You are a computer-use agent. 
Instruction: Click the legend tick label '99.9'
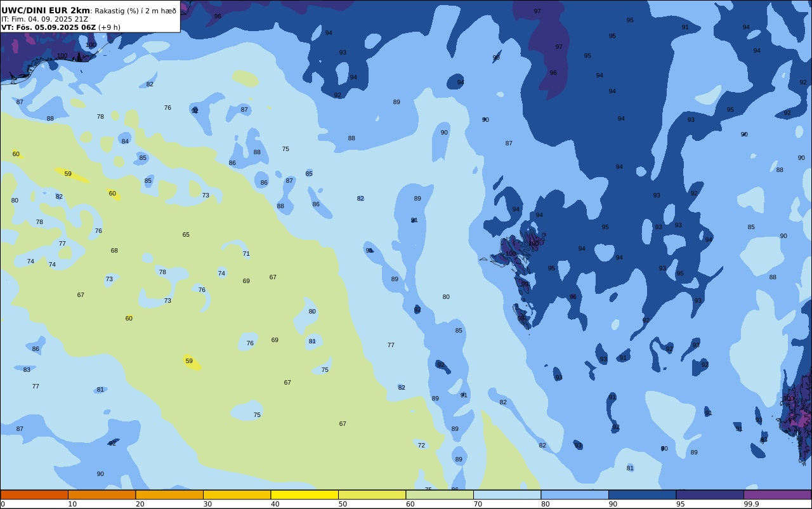click(x=751, y=504)
